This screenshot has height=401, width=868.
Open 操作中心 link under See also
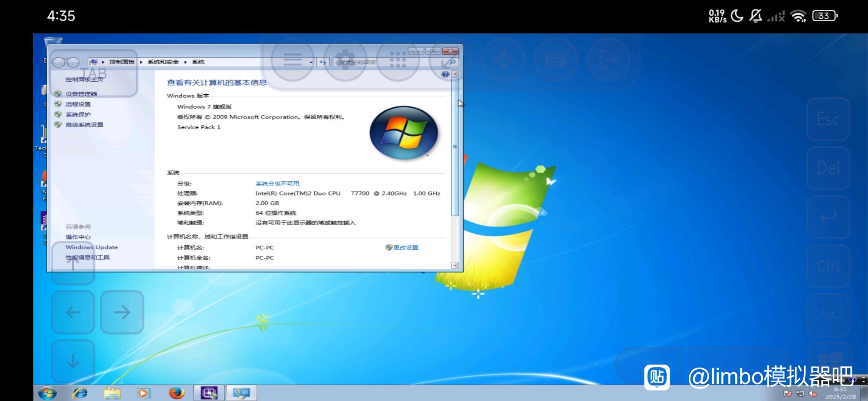[78, 237]
